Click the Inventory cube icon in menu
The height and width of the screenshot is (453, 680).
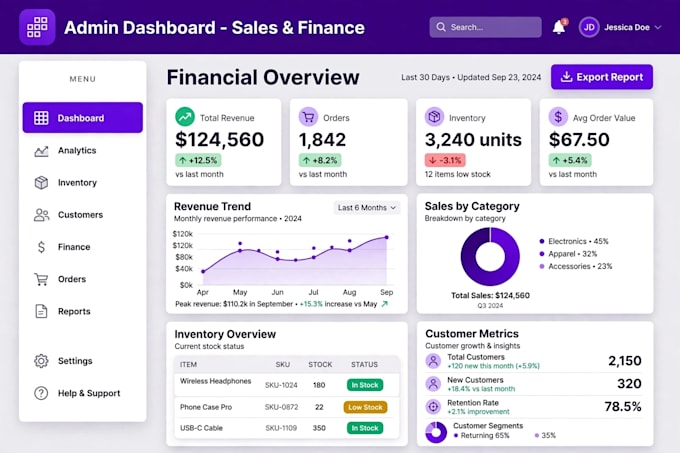pos(41,183)
